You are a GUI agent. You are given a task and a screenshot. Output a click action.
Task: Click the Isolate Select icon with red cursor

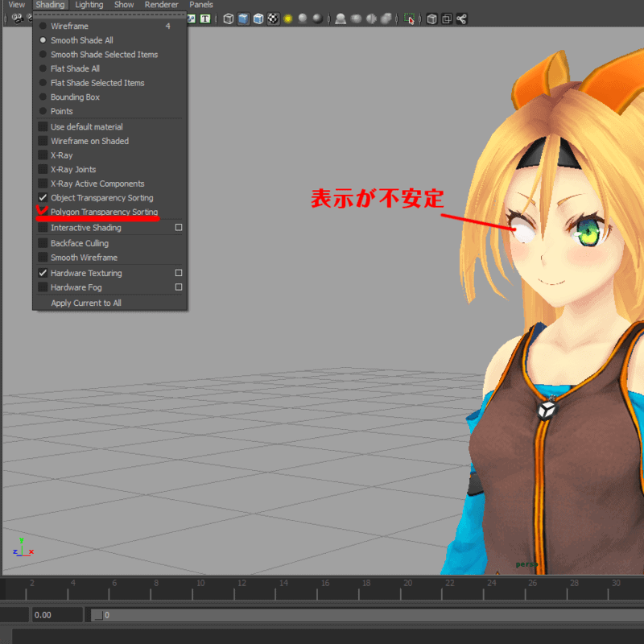[410, 19]
